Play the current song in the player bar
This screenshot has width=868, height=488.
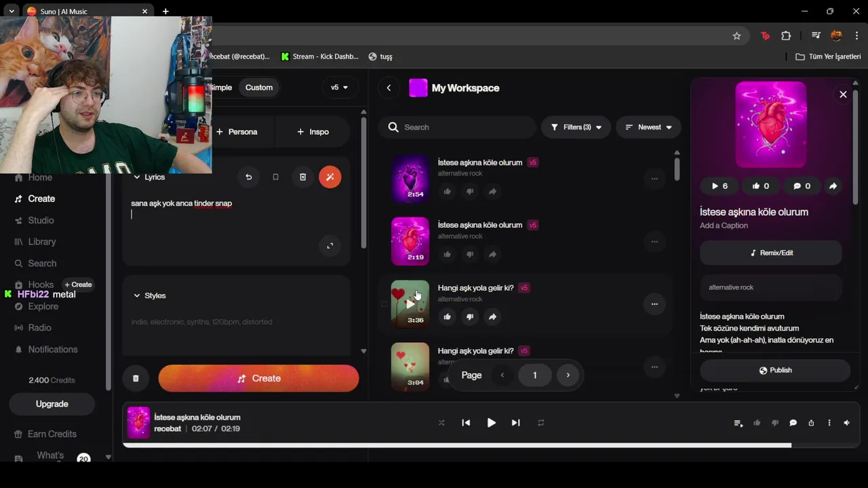(491, 422)
